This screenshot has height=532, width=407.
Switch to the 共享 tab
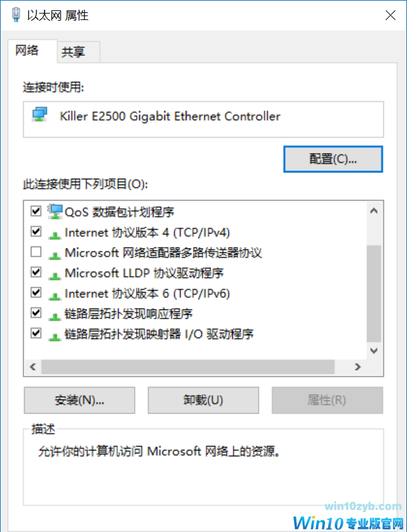coord(76,52)
